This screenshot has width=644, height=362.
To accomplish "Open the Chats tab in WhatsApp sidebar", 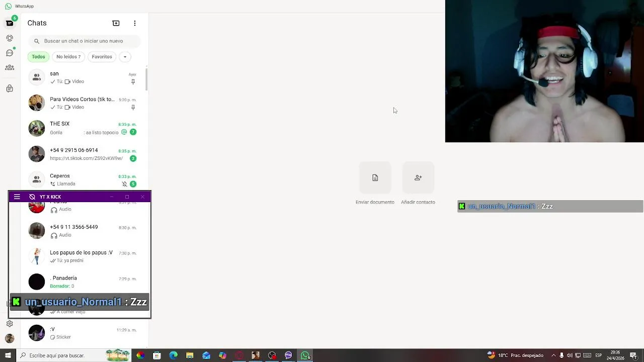I will [x=10, y=23].
